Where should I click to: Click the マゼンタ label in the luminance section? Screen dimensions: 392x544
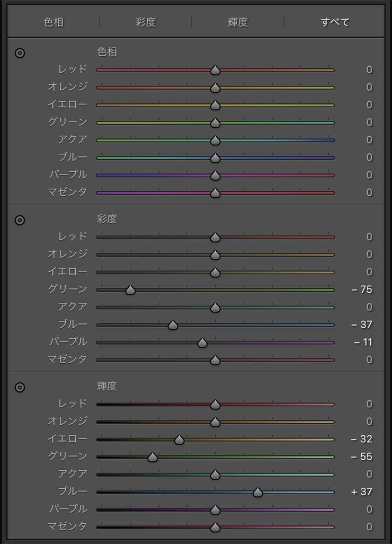click(67, 527)
